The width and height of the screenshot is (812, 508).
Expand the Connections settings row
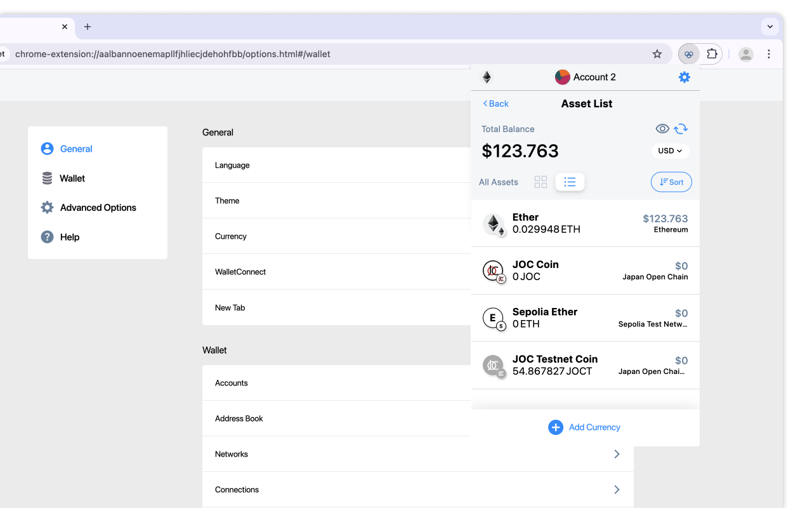point(417,490)
